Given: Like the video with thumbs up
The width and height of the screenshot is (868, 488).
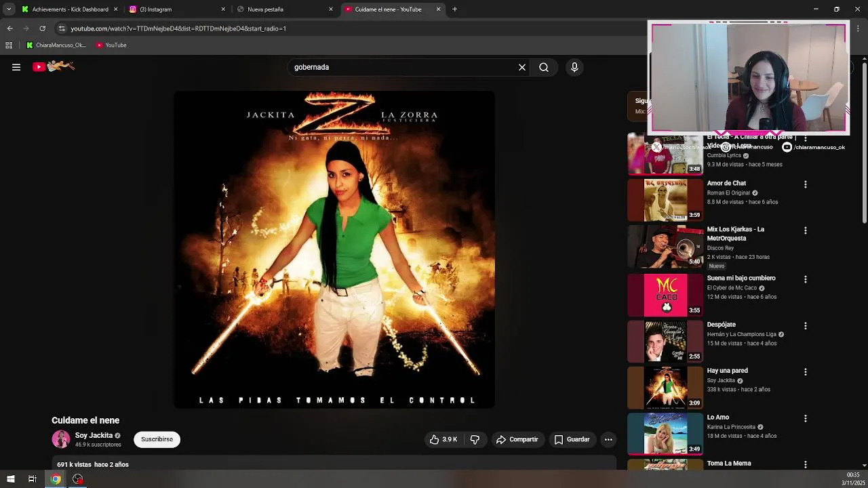Looking at the screenshot, I should (443, 439).
